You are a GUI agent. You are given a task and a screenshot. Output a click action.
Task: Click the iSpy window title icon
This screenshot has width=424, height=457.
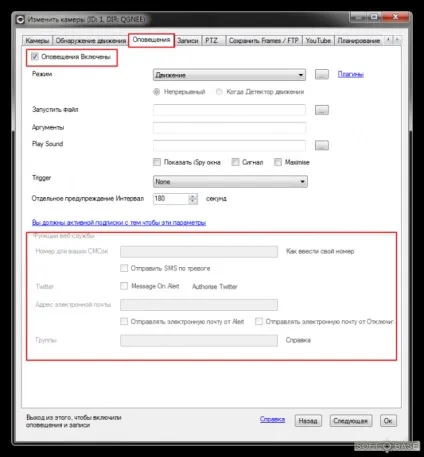click(20, 20)
